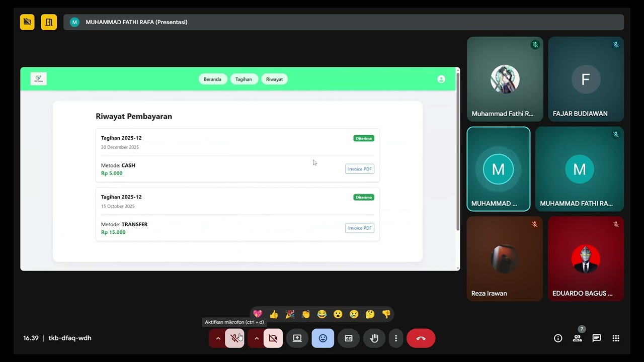Click the site logo in green header

coord(39,79)
